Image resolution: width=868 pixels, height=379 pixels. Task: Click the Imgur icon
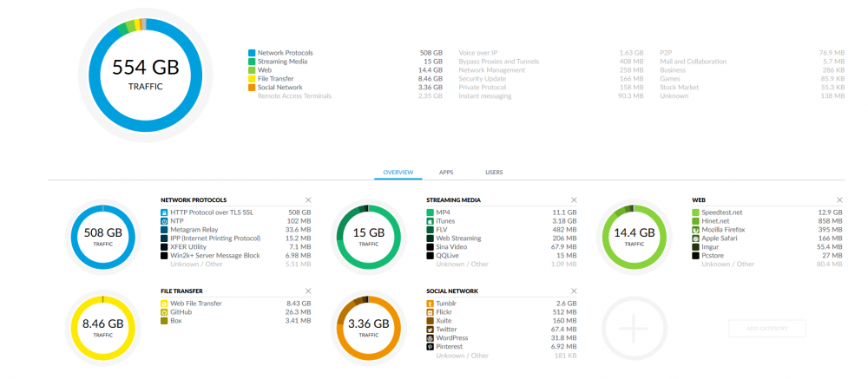click(x=695, y=247)
